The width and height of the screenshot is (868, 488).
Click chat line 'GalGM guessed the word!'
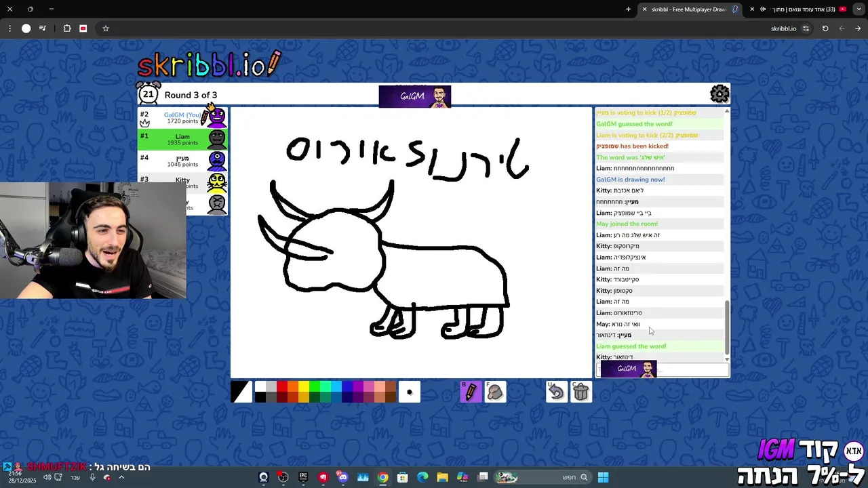pos(634,124)
